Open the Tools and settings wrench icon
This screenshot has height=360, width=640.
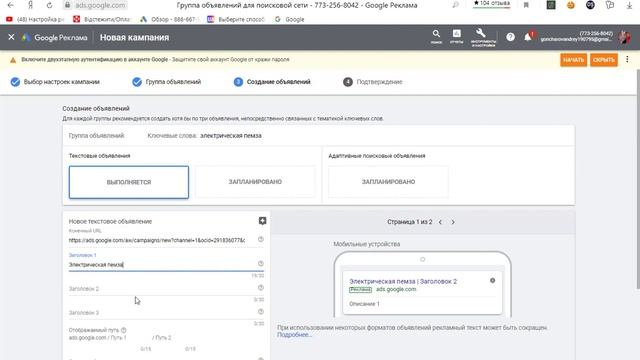483,37
